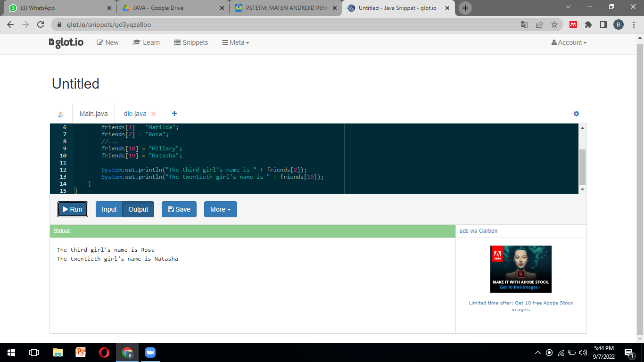Open the JAVA - Google Drive tab

coord(158,8)
